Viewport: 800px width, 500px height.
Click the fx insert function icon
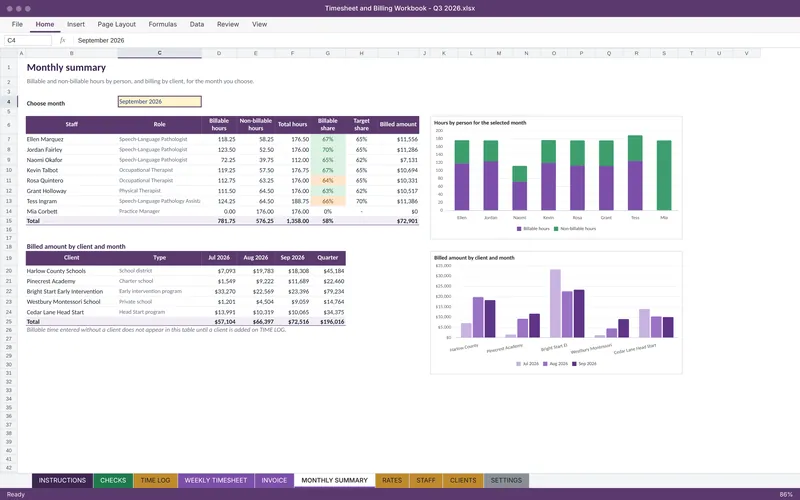pos(62,40)
